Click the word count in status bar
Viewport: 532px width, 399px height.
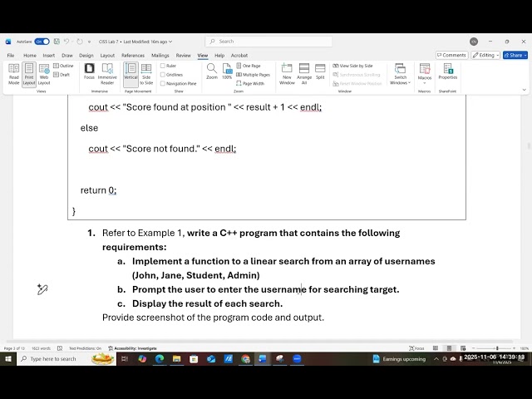tap(41, 348)
